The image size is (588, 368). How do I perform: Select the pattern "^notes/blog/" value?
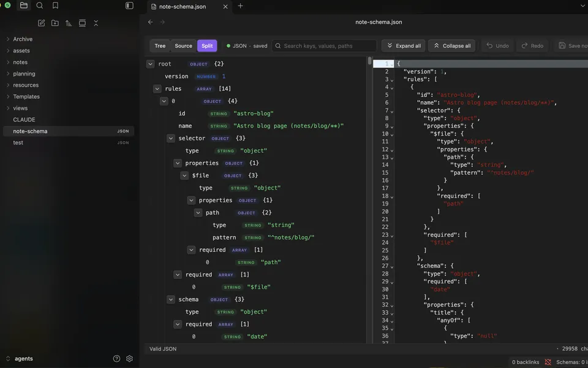(x=291, y=237)
